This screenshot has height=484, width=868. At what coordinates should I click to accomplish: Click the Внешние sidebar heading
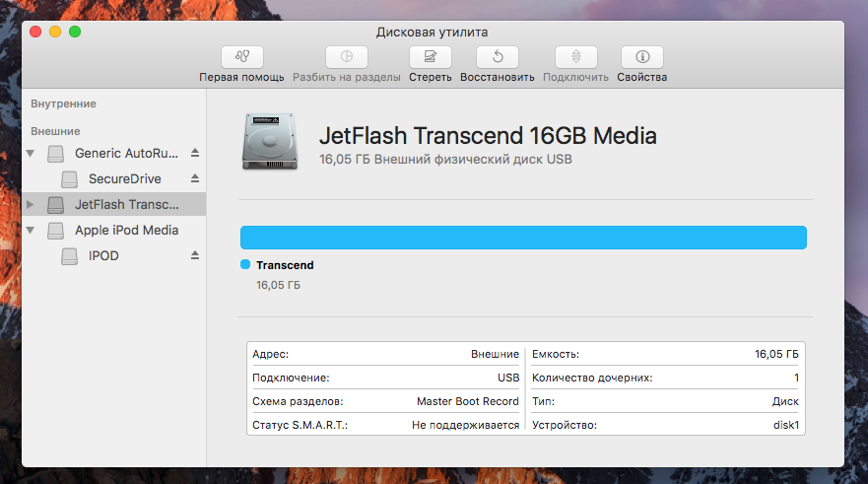point(55,131)
